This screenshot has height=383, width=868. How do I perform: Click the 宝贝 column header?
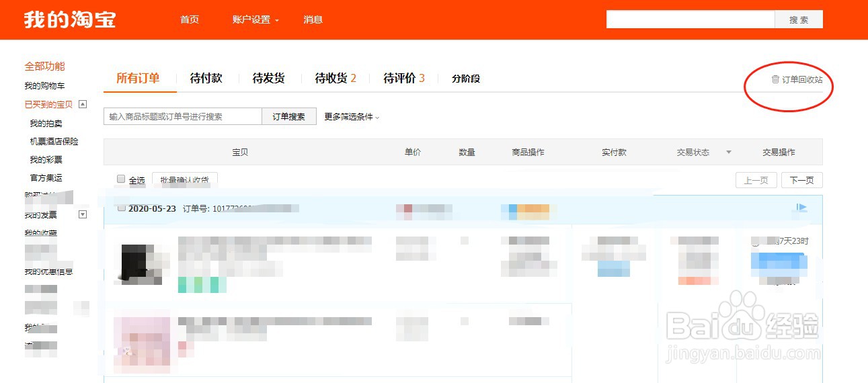(240, 153)
